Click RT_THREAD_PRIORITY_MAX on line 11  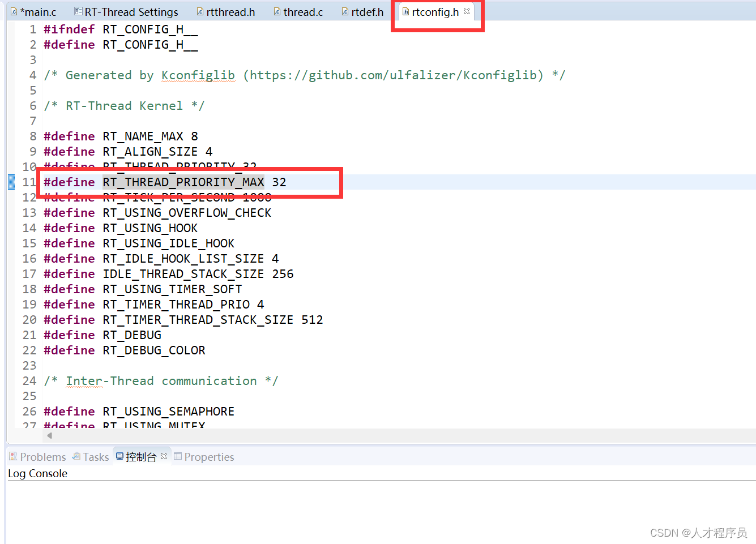coord(183,182)
